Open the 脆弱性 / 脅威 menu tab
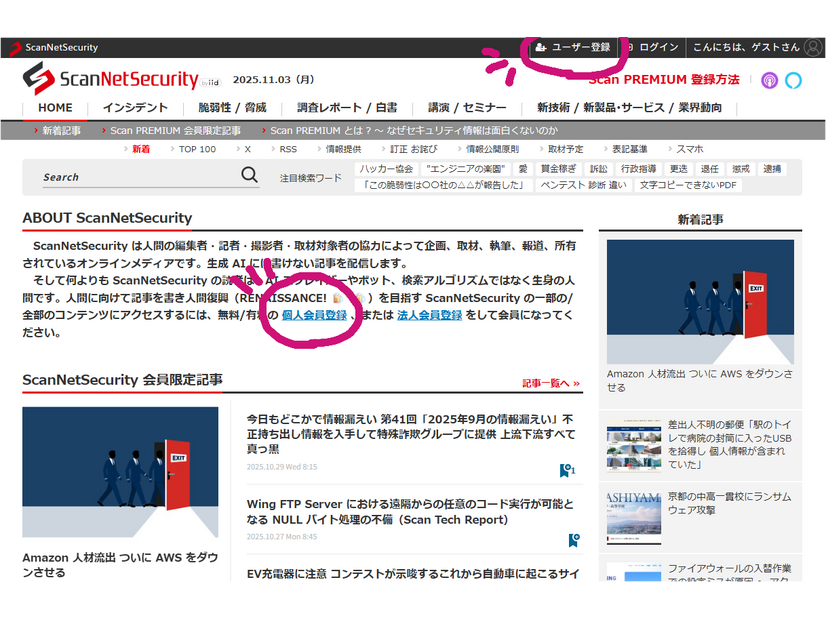Image resolution: width=826 pixels, height=620 pixels. coord(232,108)
